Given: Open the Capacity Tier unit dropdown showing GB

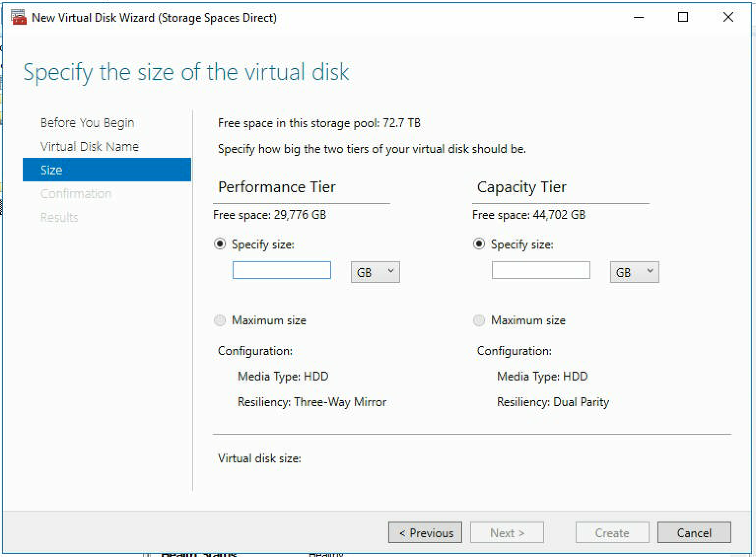Looking at the screenshot, I should pyautogui.click(x=634, y=272).
